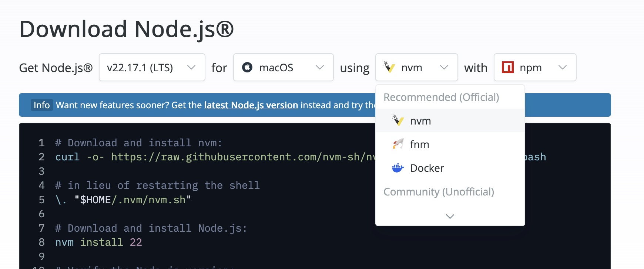
Task: Click the "$HOME/.nvm/nvm.sh" code line
Action: point(123,200)
